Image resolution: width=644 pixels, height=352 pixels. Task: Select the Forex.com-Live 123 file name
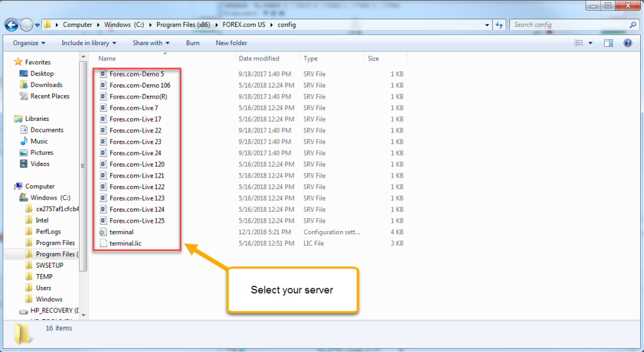[x=137, y=198]
